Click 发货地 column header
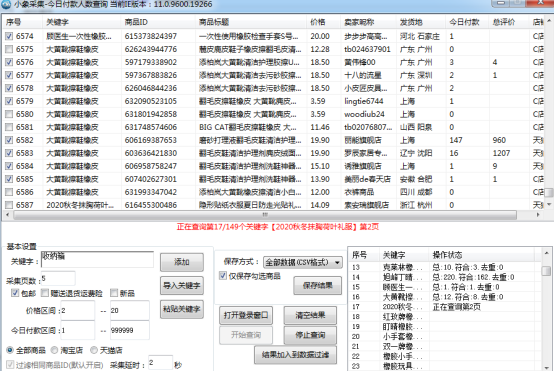Image resolution: width=554 pixels, height=371 pixels. pos(421,22)
